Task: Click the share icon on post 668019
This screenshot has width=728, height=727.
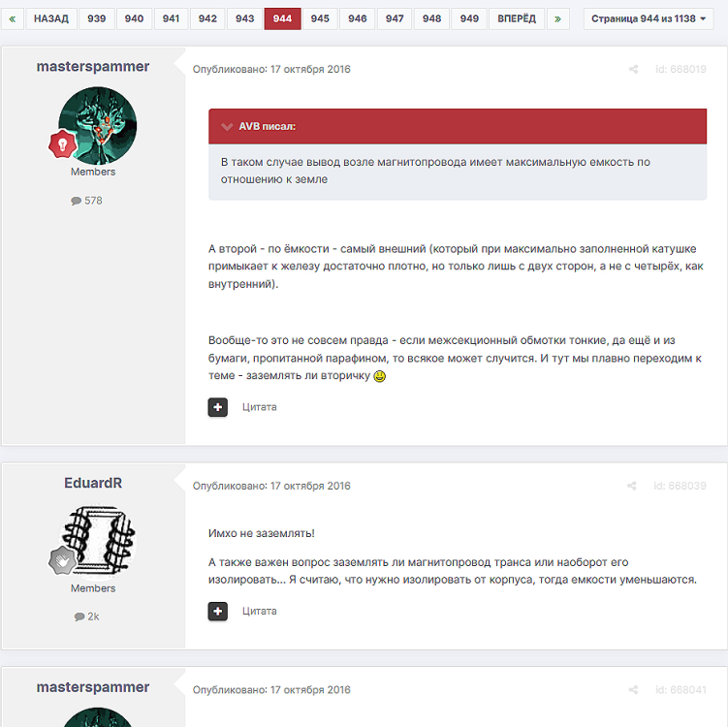Action: pyautogui.click(x=633, y=69)
